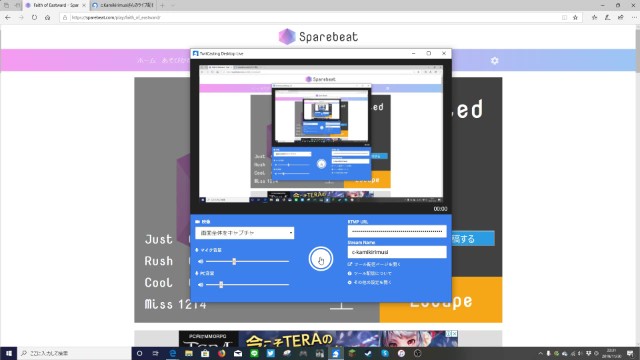The image size is (640, 360).
Task: Switch to the c-kamikirimusi browser tab
Action: (123, 5)
